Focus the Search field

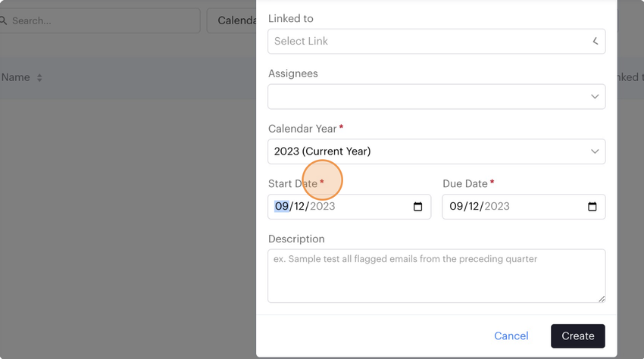pos(102,20)
